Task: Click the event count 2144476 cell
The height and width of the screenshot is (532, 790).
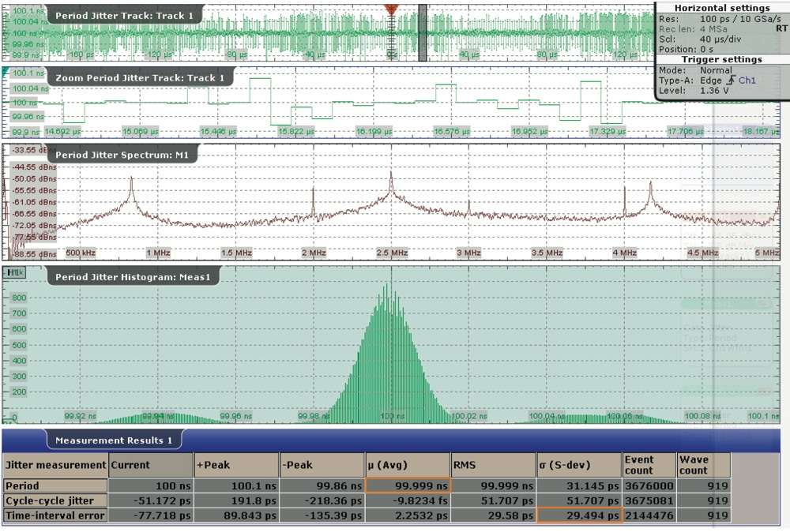Action: [x=649, y=515]
